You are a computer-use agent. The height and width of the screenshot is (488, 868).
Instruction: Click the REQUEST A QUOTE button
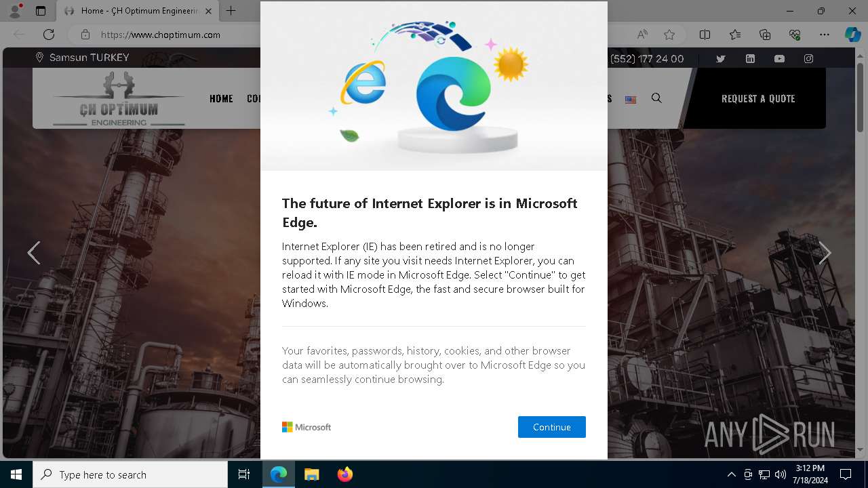[758, 99]
